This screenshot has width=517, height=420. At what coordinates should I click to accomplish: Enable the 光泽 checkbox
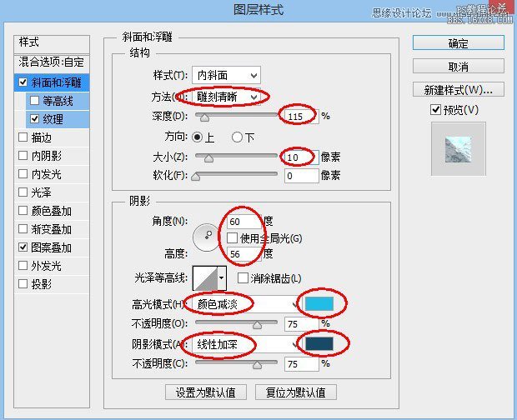23,192
